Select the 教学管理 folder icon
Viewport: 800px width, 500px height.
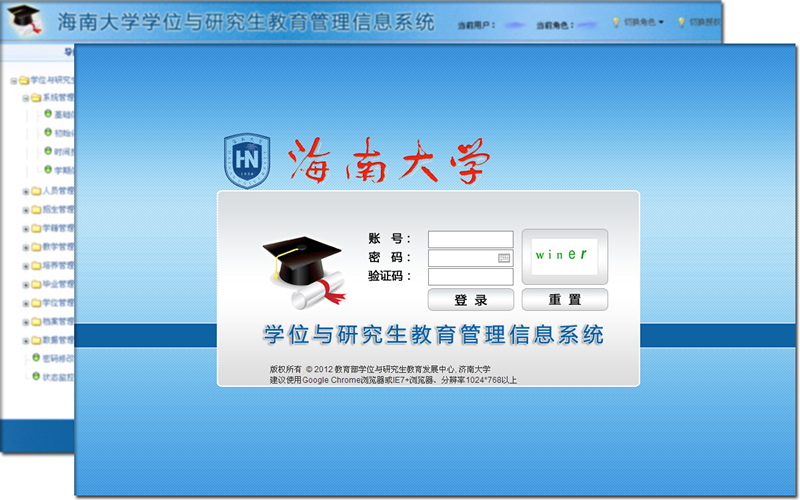(36, 247)
